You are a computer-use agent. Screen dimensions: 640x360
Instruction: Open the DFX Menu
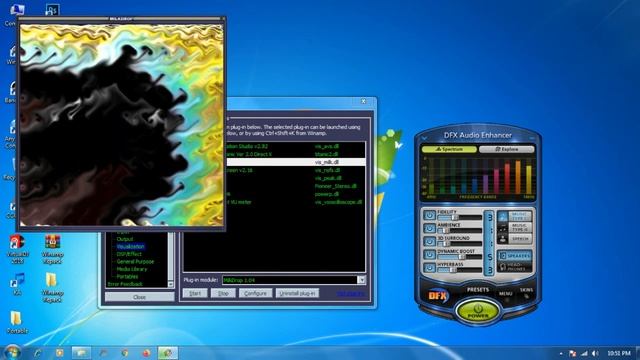point(505,293)
